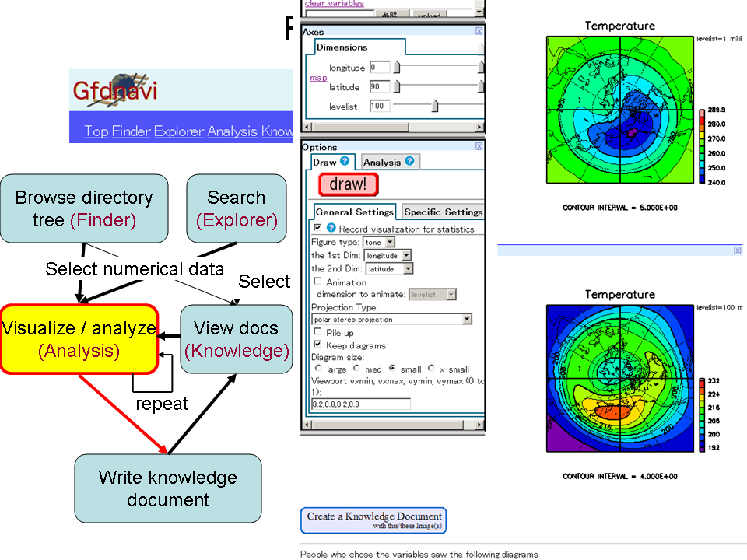Open the 2nd Dim latitude dropdown
Screen dimensions: 747x560
(x=389, y=269)
